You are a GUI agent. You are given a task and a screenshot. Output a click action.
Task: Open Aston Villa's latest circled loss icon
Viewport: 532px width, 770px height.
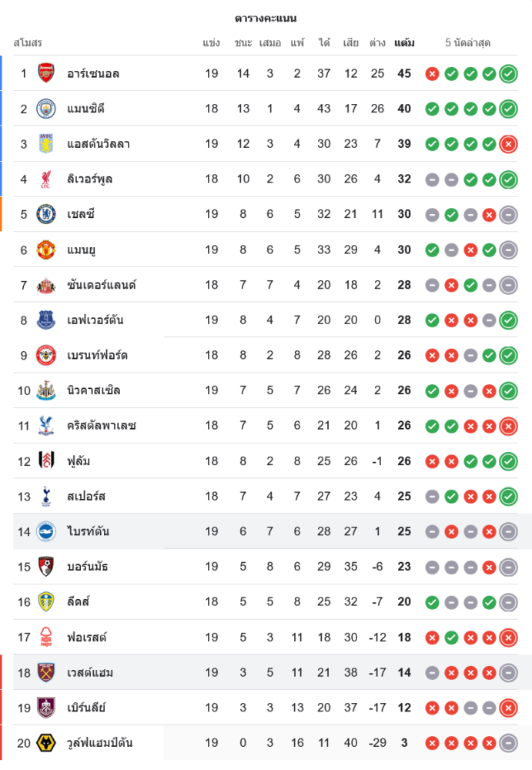coord(508,144)
